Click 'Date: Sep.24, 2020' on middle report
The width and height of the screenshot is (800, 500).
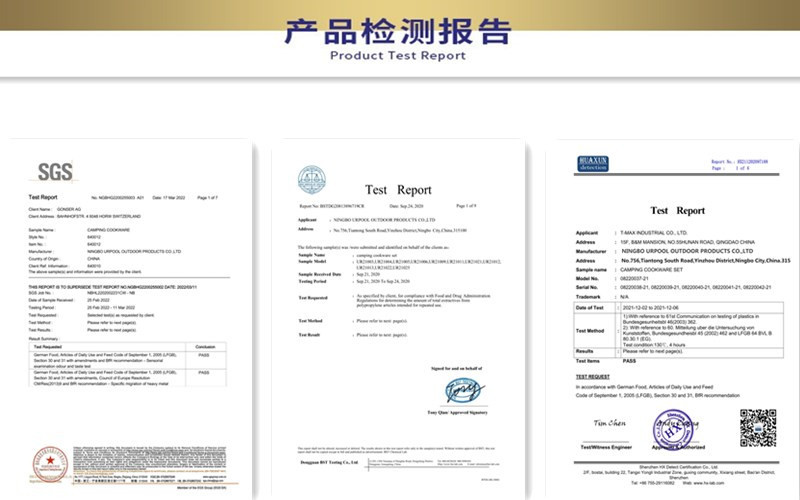tap(406, 206)
